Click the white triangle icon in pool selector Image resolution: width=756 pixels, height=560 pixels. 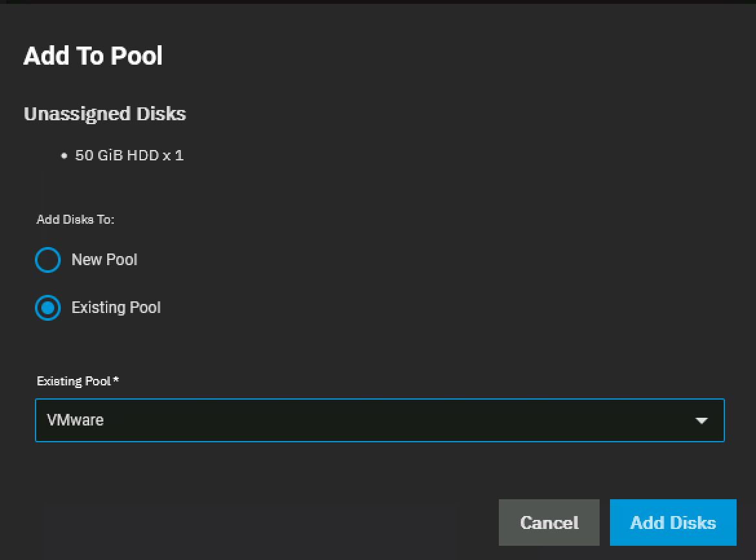tap(701, 421)
